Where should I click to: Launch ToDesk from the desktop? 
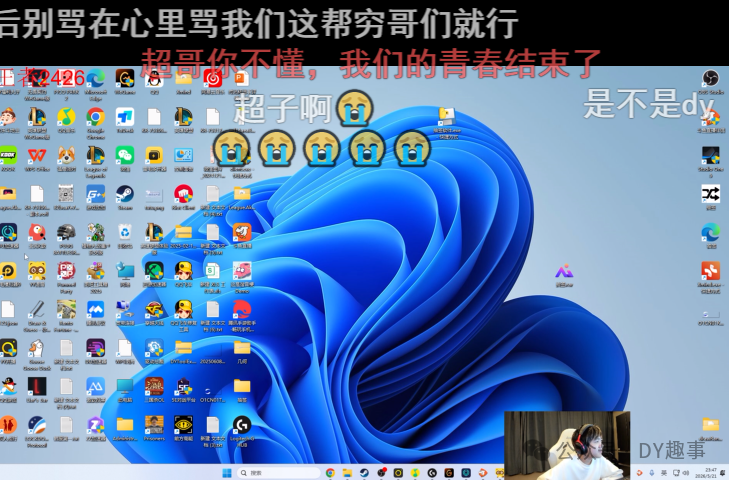click(125, 120)
